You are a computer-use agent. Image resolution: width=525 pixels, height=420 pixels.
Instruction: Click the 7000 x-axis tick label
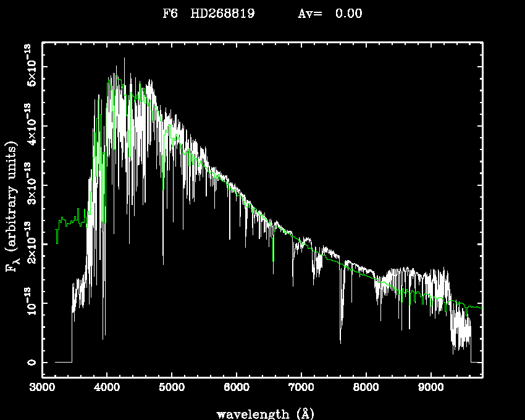coord(301,388)
